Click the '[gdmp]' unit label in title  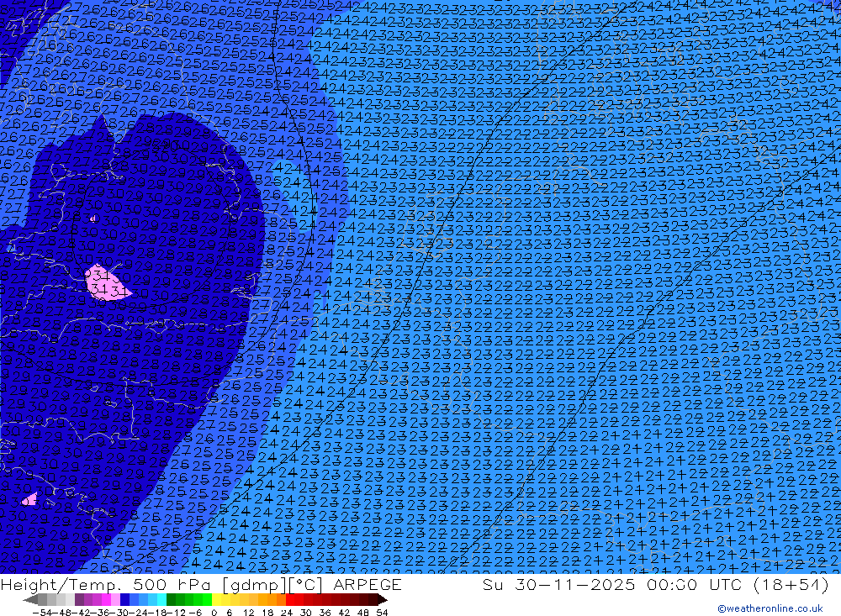tap(254, 585)
